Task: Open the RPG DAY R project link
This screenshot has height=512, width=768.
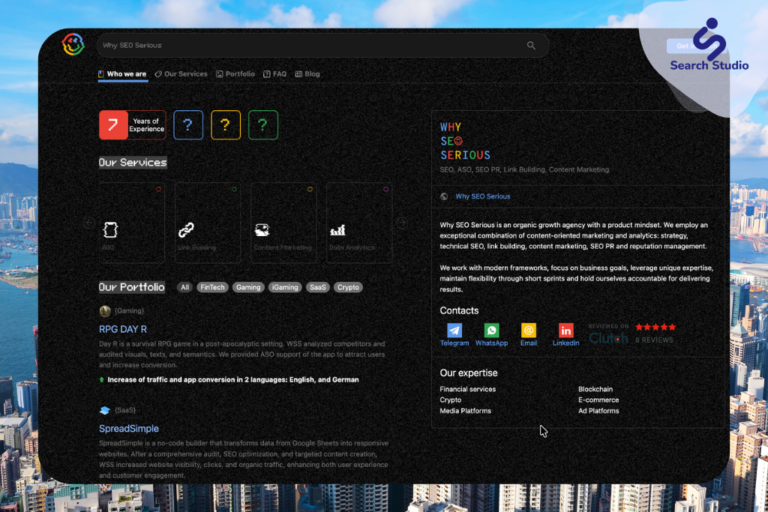Action: tap(122, 329)
